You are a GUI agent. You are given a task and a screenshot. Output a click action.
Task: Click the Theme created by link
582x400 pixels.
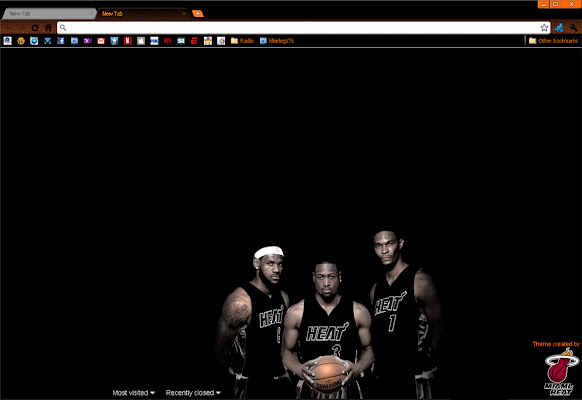[556, 344]
